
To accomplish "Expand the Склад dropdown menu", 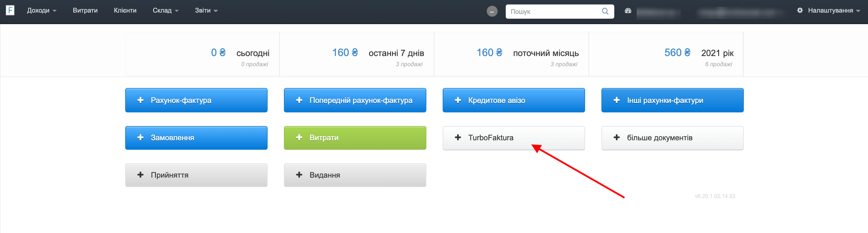I will [x=166, y=11].
